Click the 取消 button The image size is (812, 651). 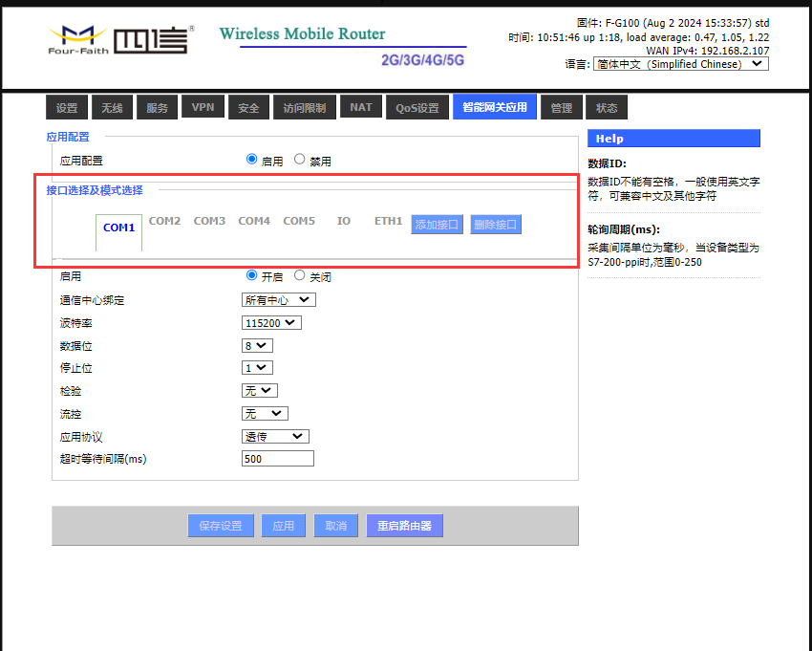tap(335, 526)
